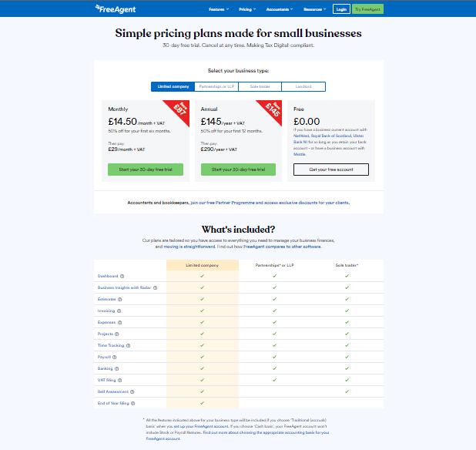Switch to the Landlord tab
Screen dimensions: 476x450
pyautogui.click(x=303, y=86)
